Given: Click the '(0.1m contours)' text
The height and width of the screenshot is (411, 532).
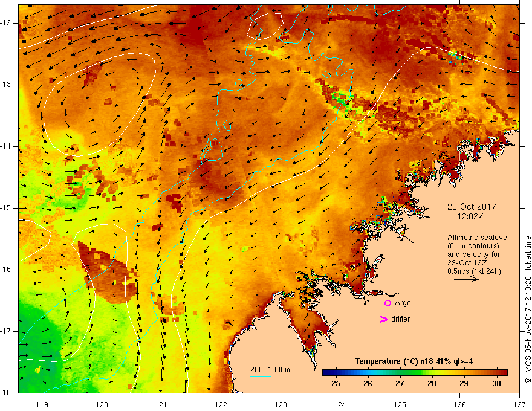Looking at the screenshot, I should pyautogui.click(x=473, y=246).
